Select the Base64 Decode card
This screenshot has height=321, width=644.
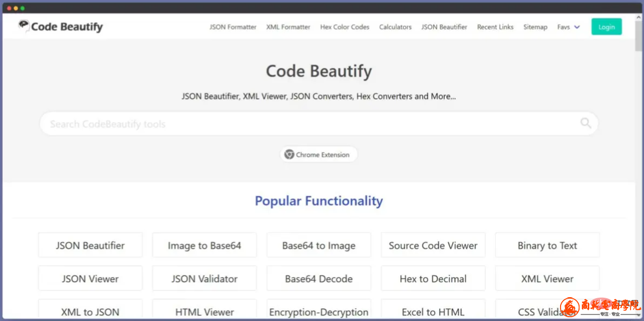tap(318, 279)
